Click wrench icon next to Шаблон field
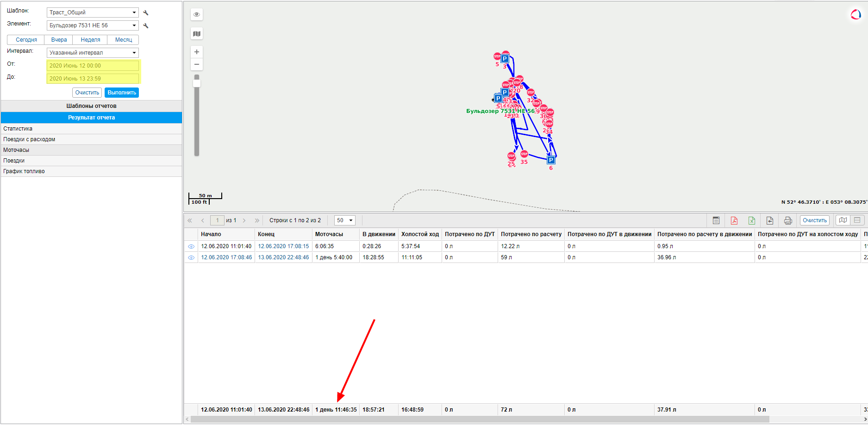The height and width of the screenshot is (425, 868). click(146, 13)
